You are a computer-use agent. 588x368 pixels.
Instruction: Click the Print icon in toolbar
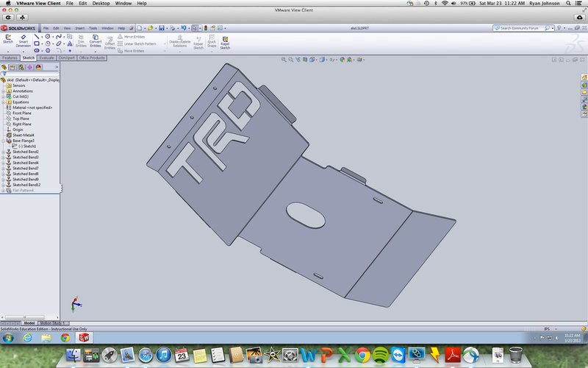[x=172, y=28]
